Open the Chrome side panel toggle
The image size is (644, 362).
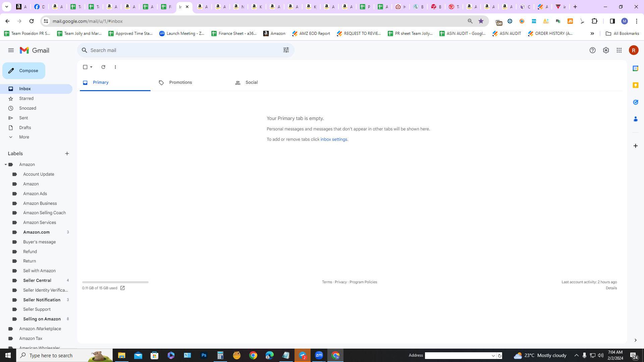point(612,21)
